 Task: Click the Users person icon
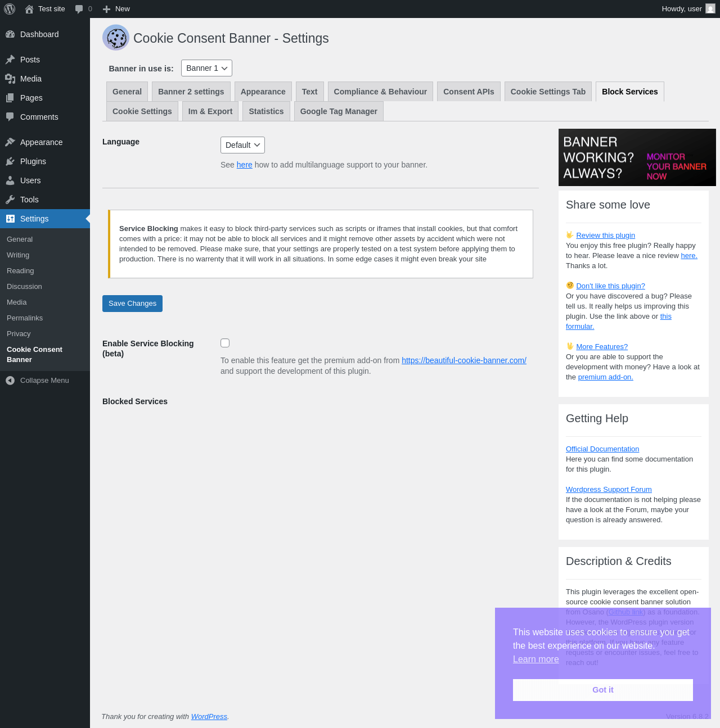[10, 180]
